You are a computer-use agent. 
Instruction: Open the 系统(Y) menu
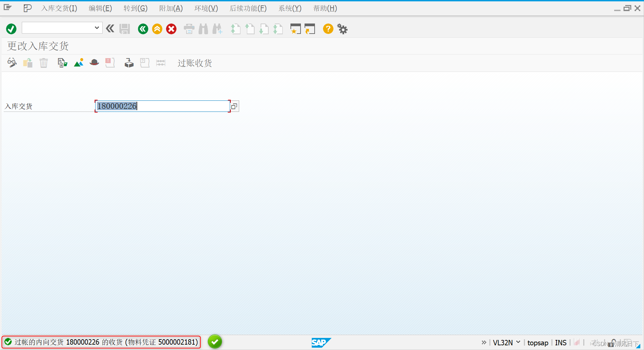290,8
